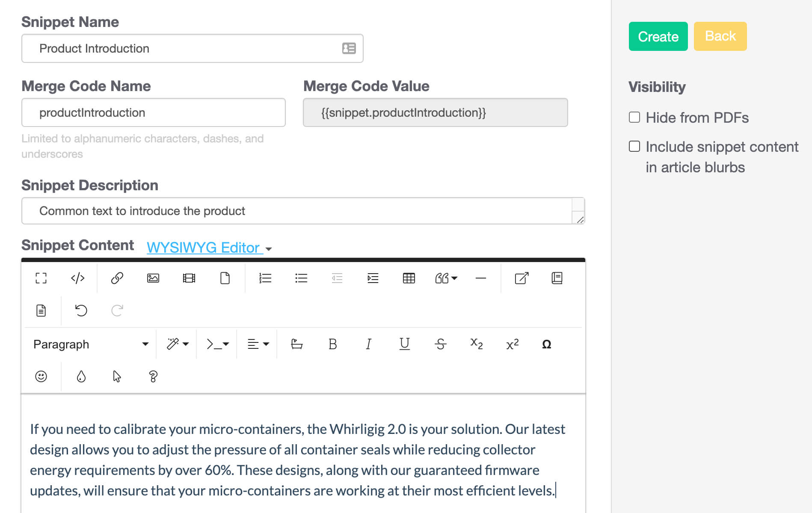Open the text alignment dropdown

[257, 344]
